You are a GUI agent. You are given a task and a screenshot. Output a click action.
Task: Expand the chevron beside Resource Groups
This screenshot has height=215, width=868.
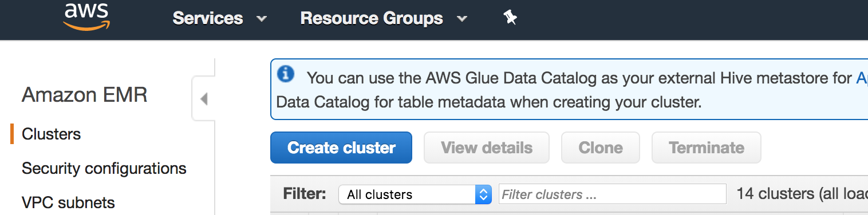462,19
